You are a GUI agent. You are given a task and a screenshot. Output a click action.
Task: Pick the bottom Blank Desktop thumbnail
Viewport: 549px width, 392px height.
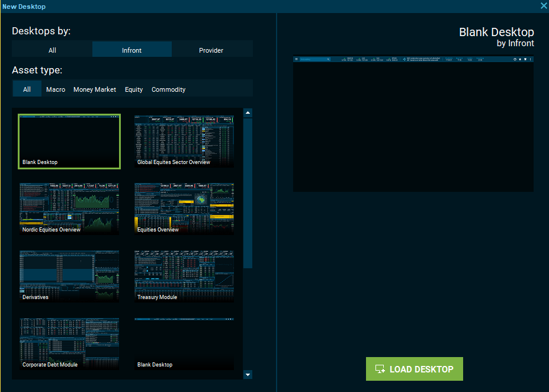184,343
